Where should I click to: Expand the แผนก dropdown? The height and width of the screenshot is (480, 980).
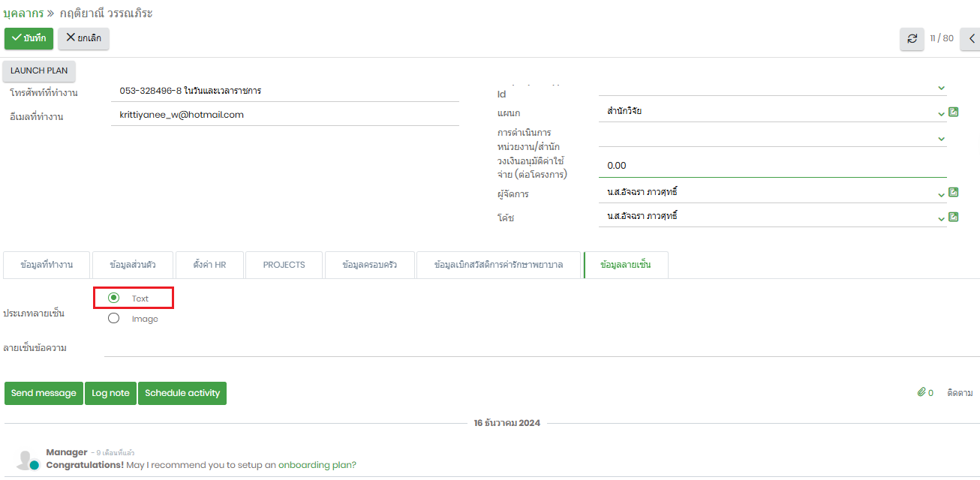pyautogui.click(x=941, y=113)
